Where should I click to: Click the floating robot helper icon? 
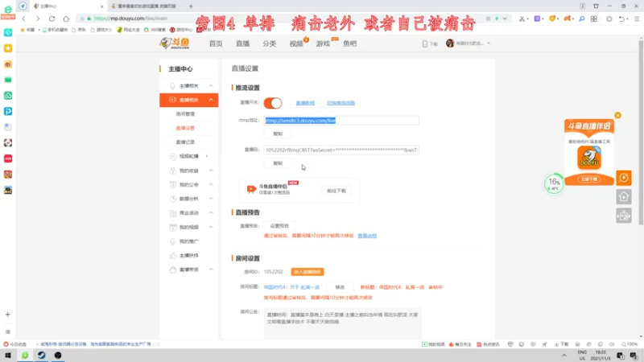623,216
